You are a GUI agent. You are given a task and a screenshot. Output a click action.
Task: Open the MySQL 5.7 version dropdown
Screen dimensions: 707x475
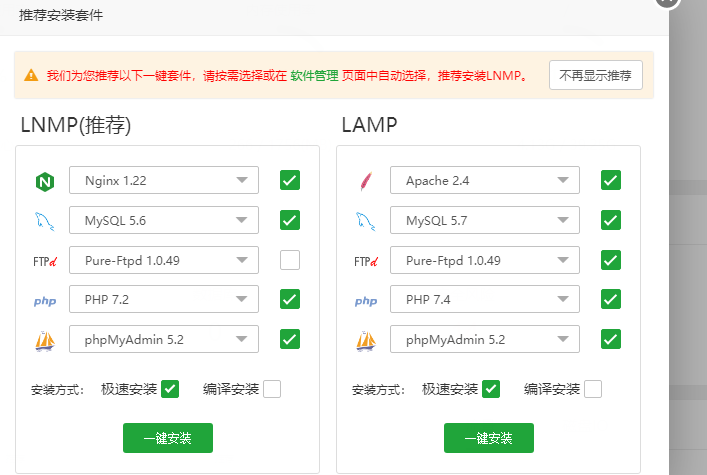485,220
